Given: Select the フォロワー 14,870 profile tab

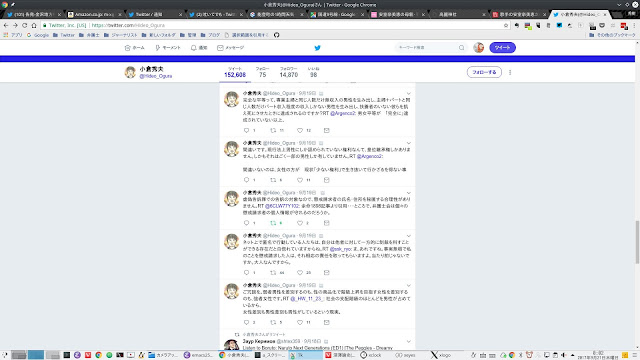Looking at the screenshot, I should (x=289, y=72).
